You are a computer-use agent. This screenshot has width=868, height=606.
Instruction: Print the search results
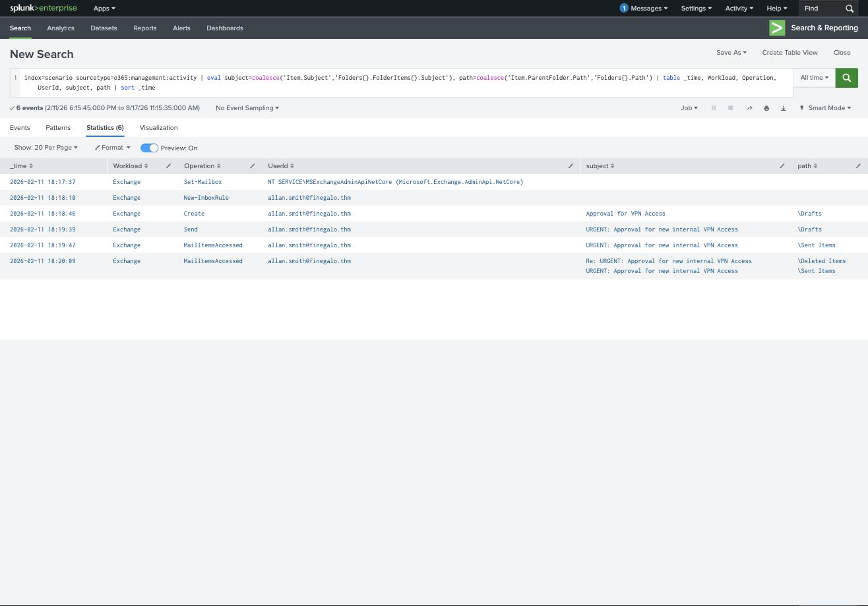(766, 108)
